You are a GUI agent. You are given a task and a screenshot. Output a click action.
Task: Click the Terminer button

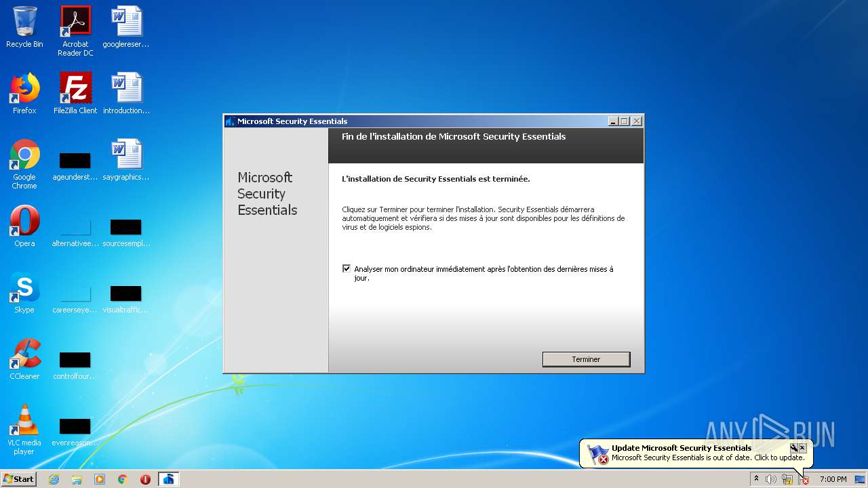coord(586,359)
